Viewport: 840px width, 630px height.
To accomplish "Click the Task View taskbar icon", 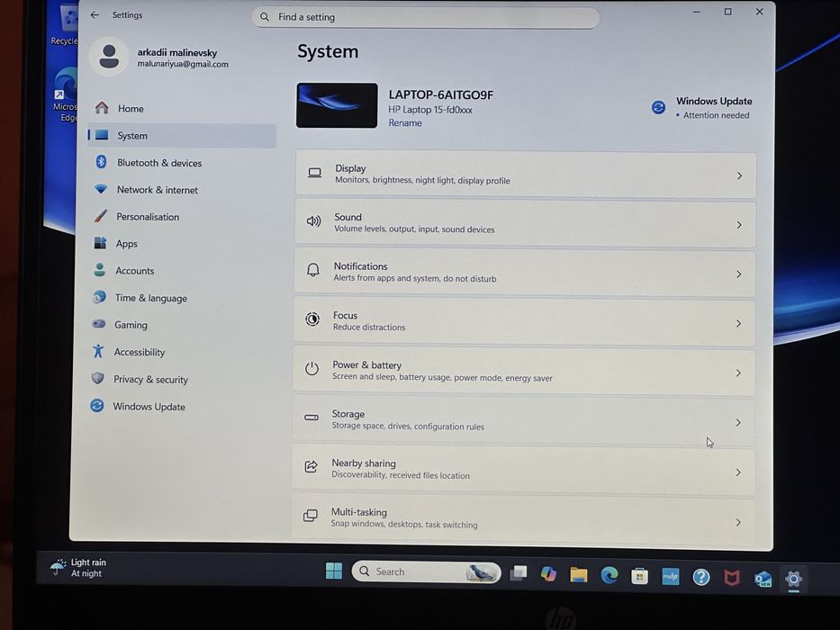I will point(518,573).
